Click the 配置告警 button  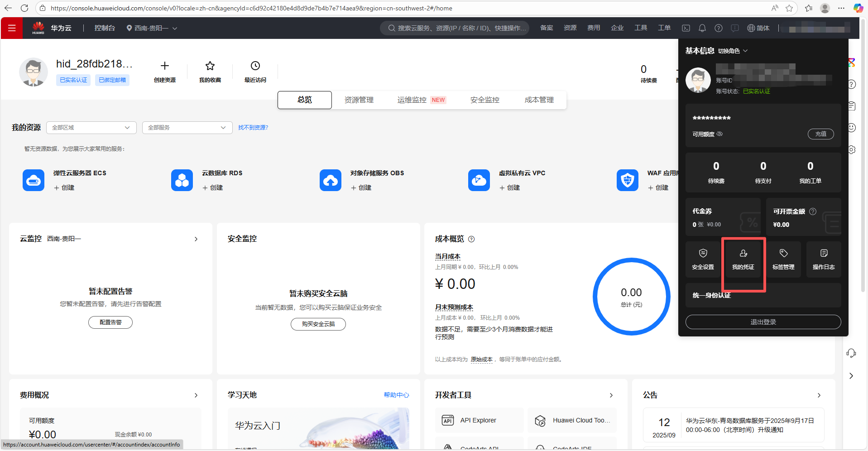pos(110,322)
